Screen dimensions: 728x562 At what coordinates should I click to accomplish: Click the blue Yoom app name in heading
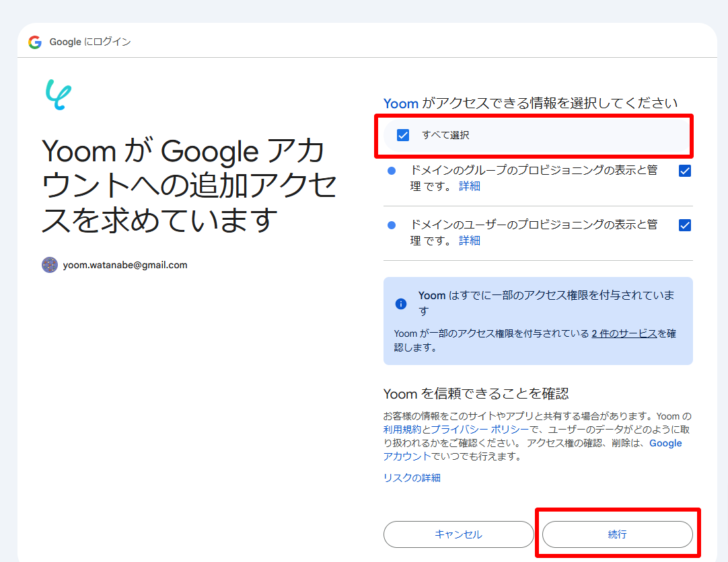point(401,103)
